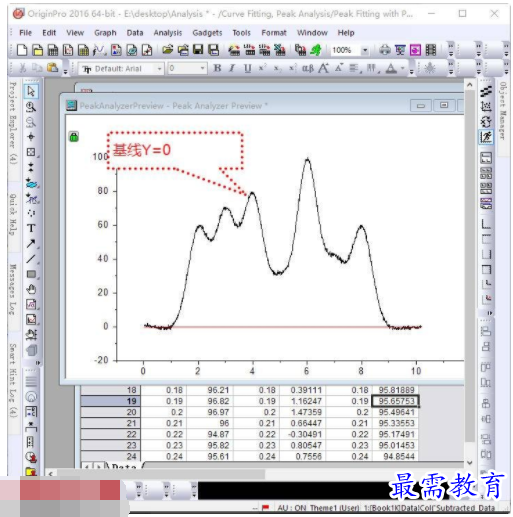Open the Analysis menu
Screen dimensions: 513x517
[168, 33]
